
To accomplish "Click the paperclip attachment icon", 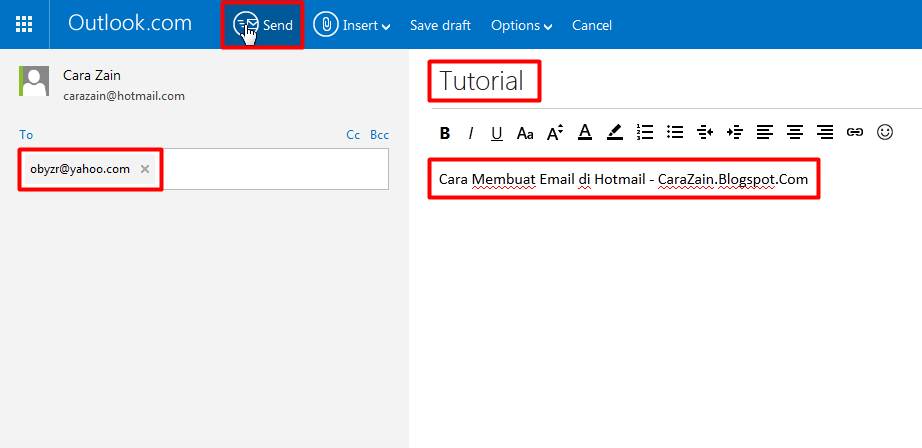I will [325, 25].
